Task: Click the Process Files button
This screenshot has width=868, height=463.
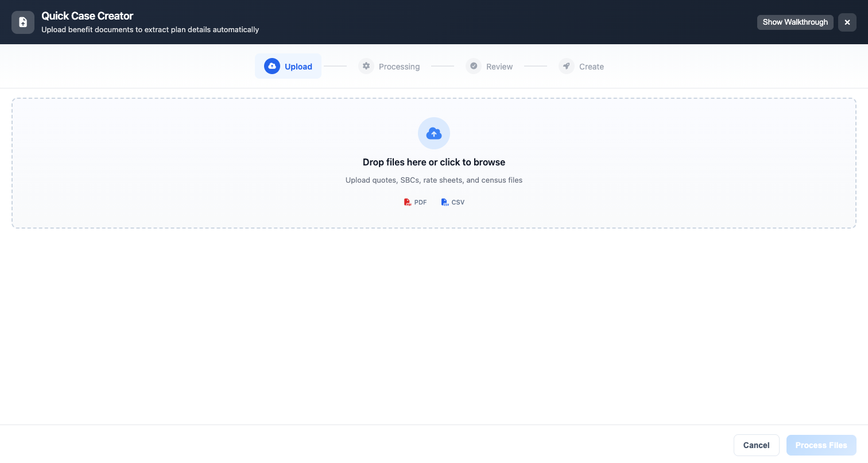Action: pyautogui.click(x=821, y=445)
